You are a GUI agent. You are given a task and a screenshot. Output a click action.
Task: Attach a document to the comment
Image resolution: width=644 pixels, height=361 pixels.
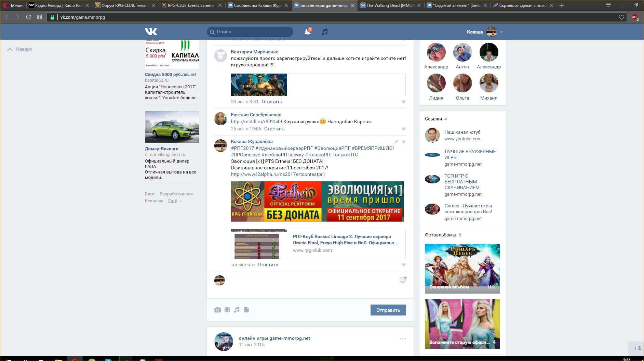pyautogui.click(x=246, y=310)
